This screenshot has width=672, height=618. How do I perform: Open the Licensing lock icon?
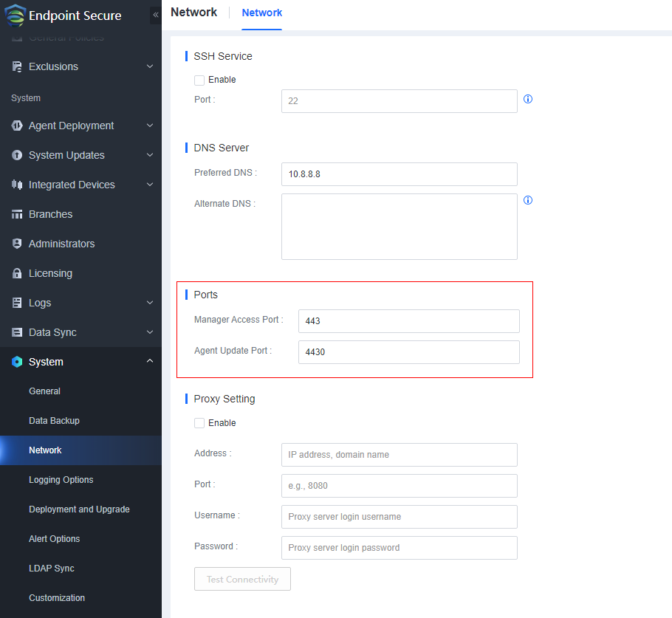(x=17, y=273)
